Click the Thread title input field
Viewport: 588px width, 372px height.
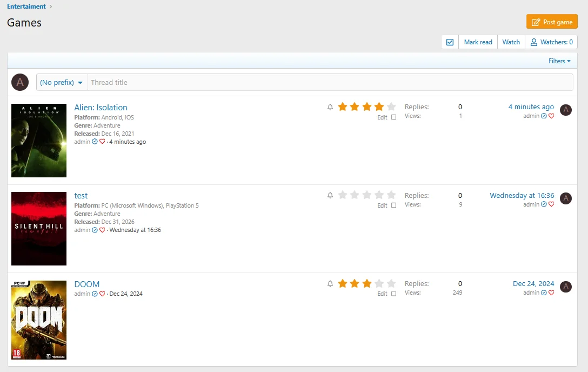(x=216, y=82)
